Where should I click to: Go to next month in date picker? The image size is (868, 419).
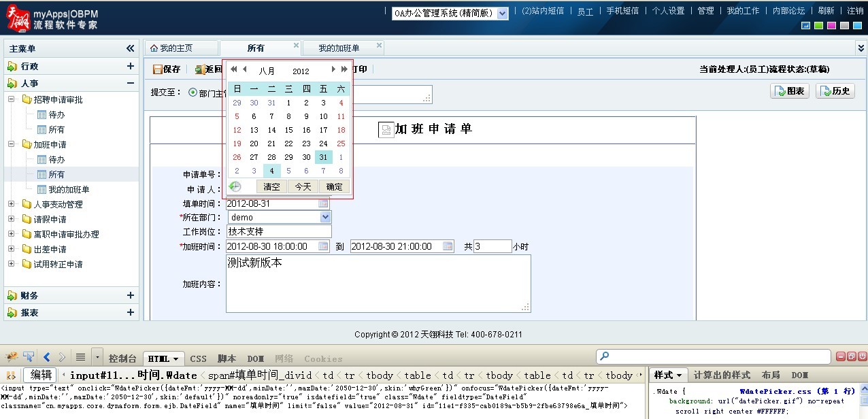pos(333,69)
